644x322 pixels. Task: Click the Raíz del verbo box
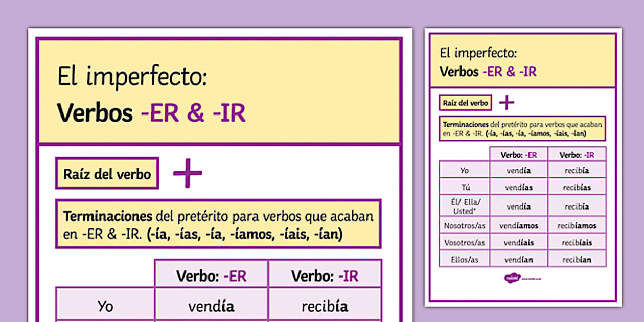[x=107, y=174]
